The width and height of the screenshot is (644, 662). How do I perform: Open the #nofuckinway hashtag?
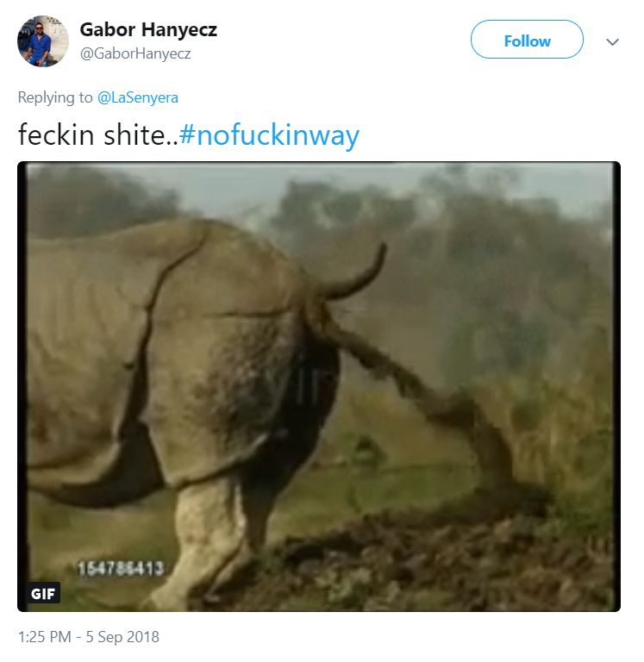pyautogui.click(x=269, y=135)
